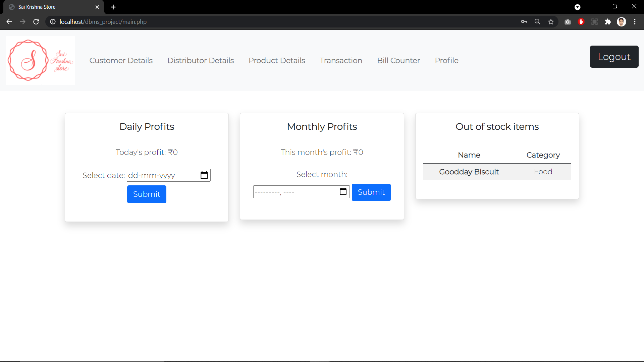Screen dimensions: 644x362
Task: Click the Food category cell
Action: coord(543,172)
